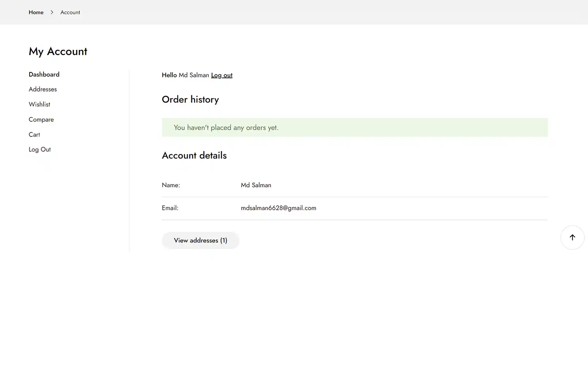The height and width of the screenshot is (365, 588).
Task: Click Log Out in the sidebar
Action: pyautogui.click(x=40, y=149)
